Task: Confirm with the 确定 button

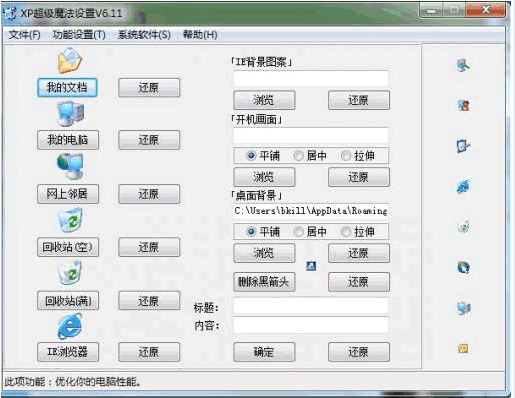Action: click(x=264, y=352)
